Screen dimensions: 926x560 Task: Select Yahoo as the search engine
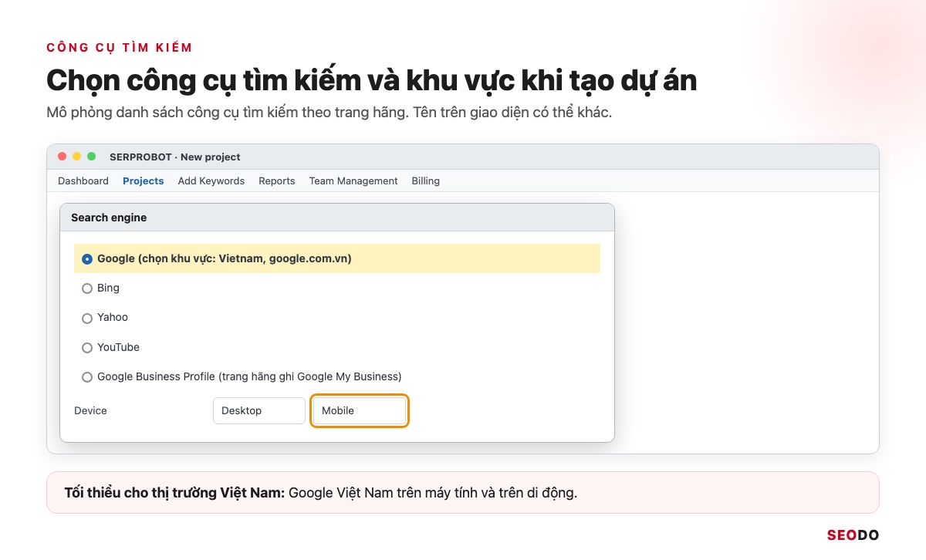click(x=87, y=318)
